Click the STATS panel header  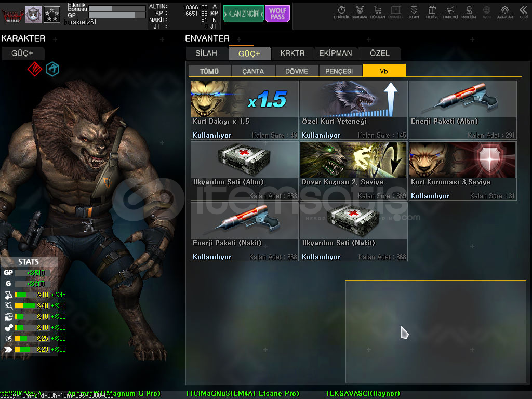pos(29,262)
